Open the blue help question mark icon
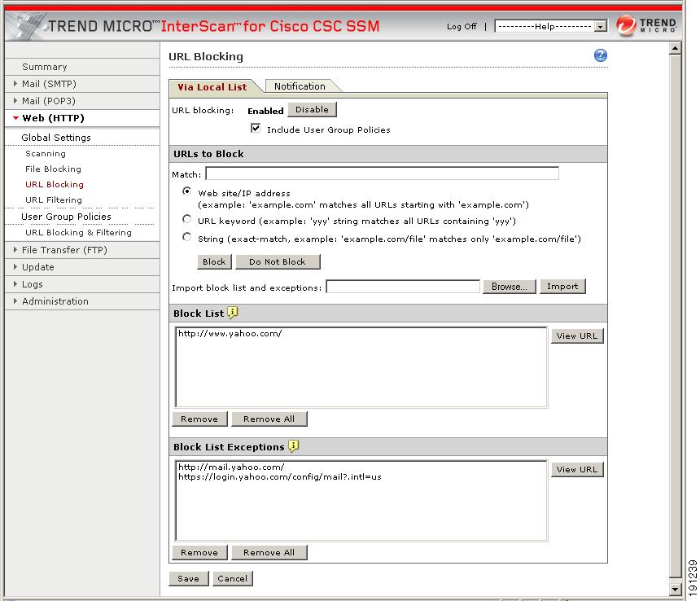Screen dimensions: 700x601 601,55
